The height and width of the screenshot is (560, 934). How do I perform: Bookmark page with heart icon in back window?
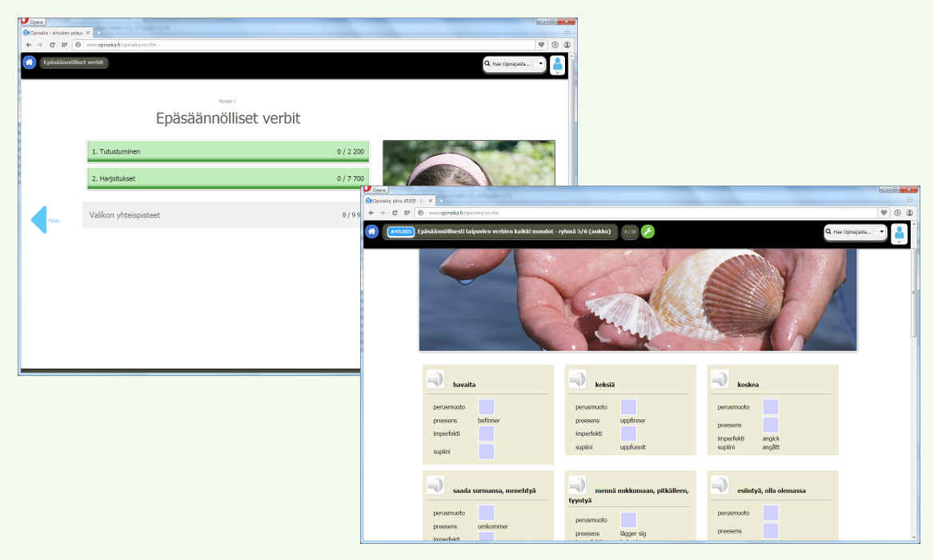click(x=542, y=45)
